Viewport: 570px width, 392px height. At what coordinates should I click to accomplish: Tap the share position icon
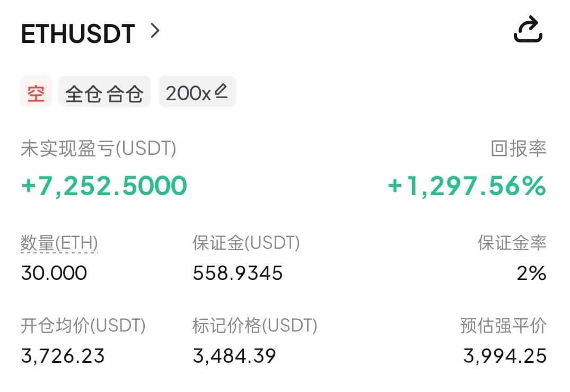pyautogui.click(x=528, y=29)
